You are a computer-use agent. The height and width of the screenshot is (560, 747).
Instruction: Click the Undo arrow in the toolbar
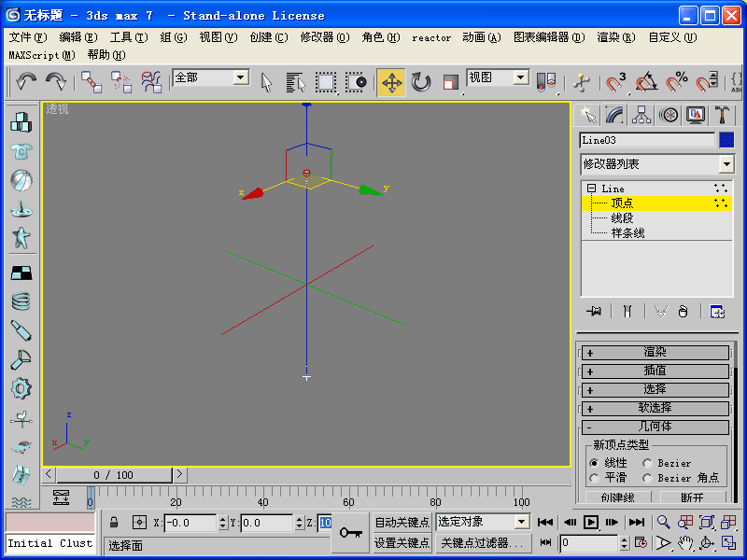point(26,82)
